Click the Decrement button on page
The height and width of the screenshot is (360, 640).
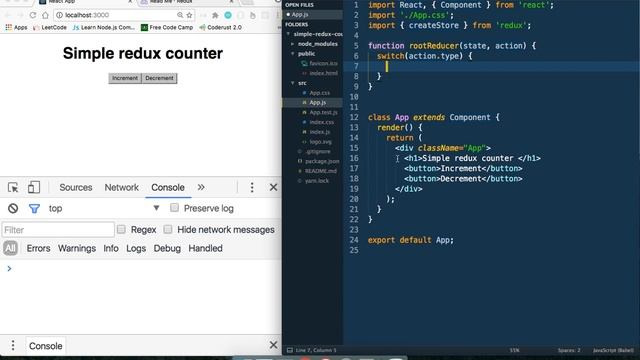(159, 78)
